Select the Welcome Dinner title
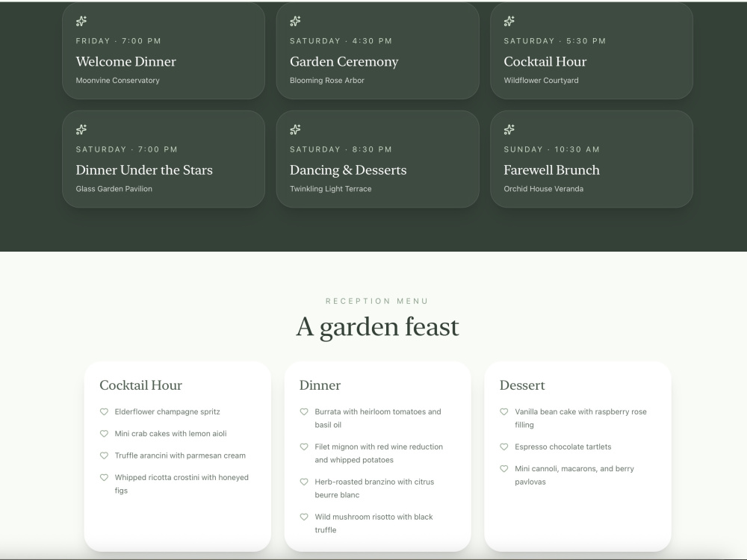Screen dimensions: 747x560 click(x=125, y=62)
